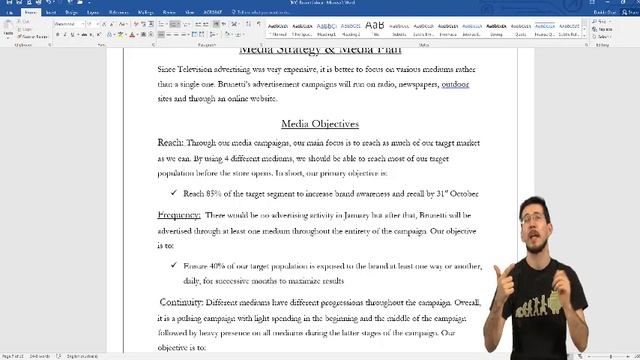
Task: Justify the paragraph text
Action: pyautogui.click(x=184, y=35)
